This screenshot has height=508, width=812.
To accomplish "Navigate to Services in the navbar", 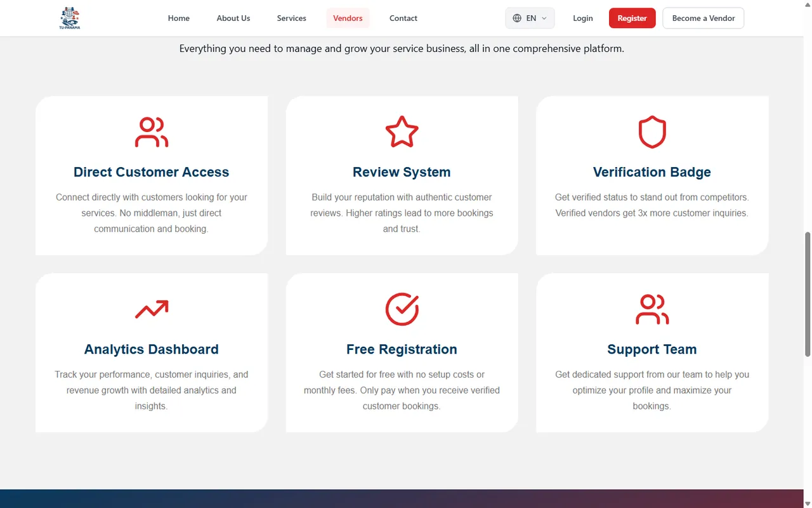I will click(x=291, y=18).
